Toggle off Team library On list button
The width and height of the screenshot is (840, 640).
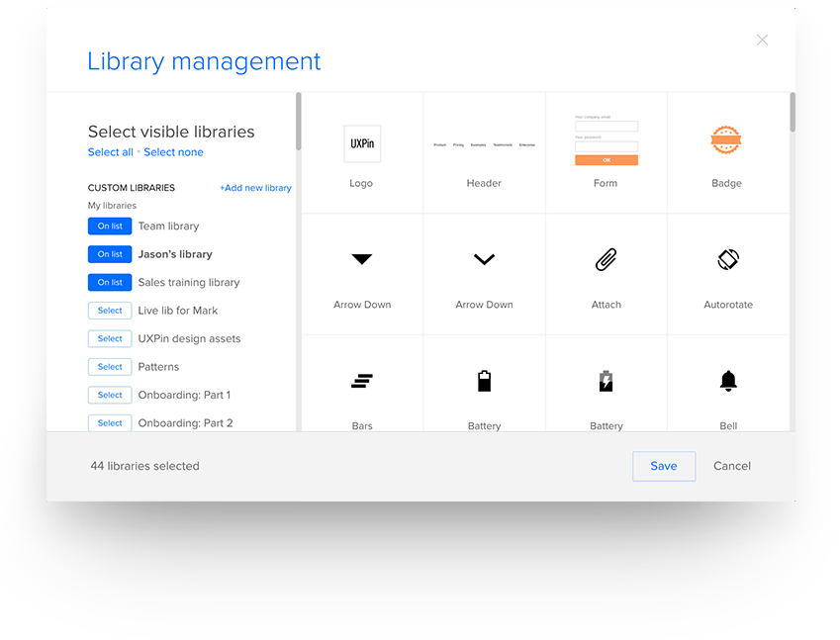tap(110, 227)
